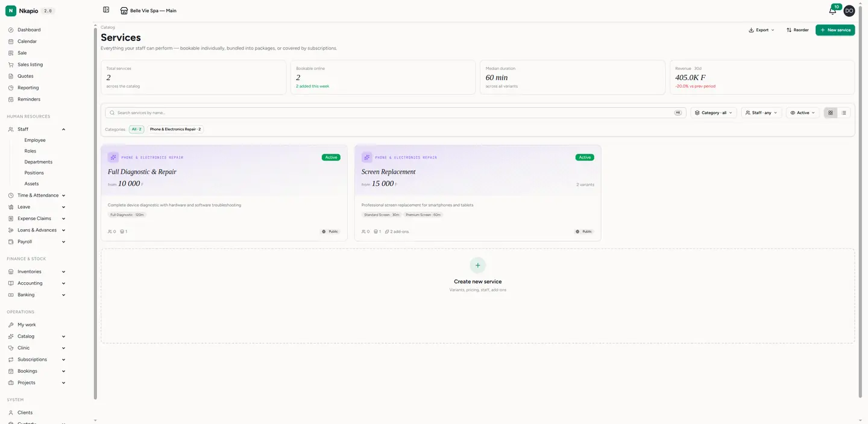Viewport: 868px width, 424px height.
Task: Expand the Inventories chevron
Action: tap(63, 272)
